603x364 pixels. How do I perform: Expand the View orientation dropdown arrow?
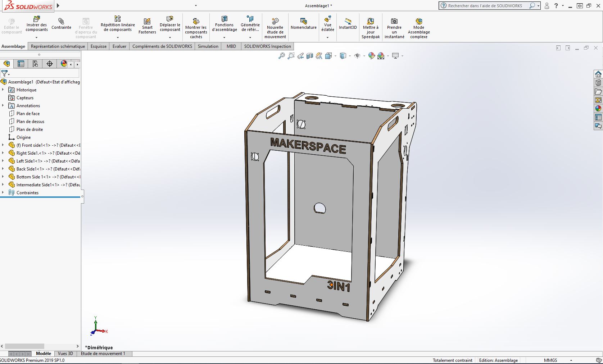336,56
